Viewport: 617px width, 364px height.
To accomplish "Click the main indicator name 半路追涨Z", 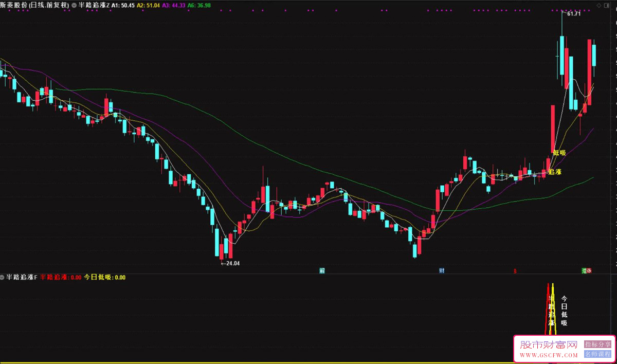I will point(94,5).
